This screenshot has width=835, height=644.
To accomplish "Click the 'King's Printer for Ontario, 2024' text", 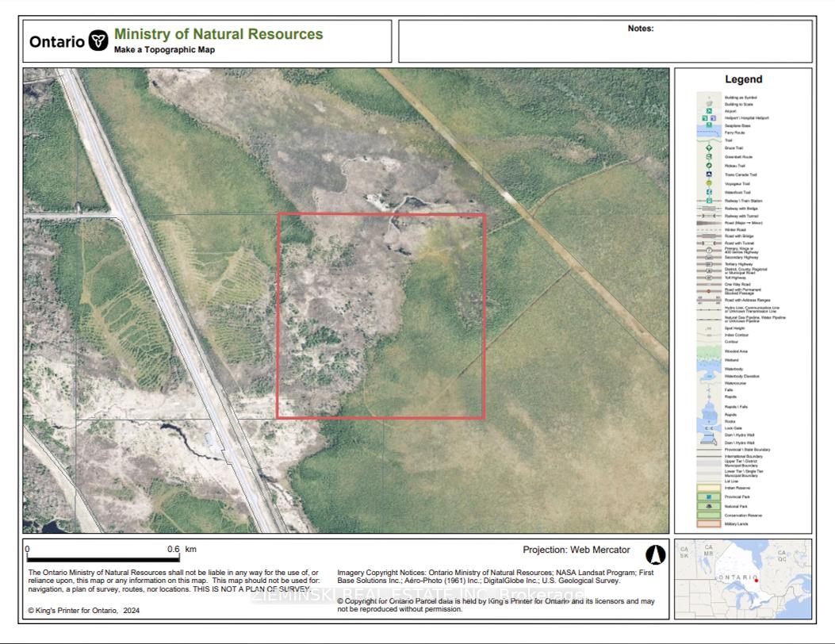I will click(83, 611).
